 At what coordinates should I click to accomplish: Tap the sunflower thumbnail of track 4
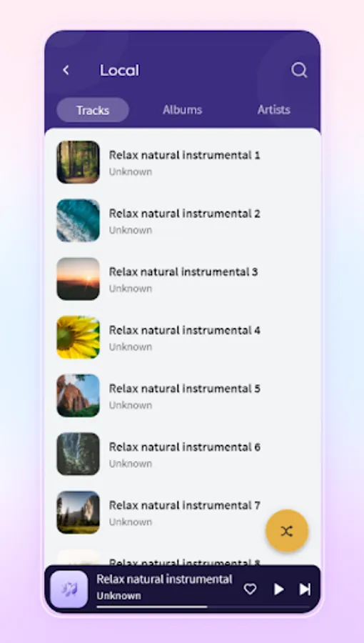(79, 337)
